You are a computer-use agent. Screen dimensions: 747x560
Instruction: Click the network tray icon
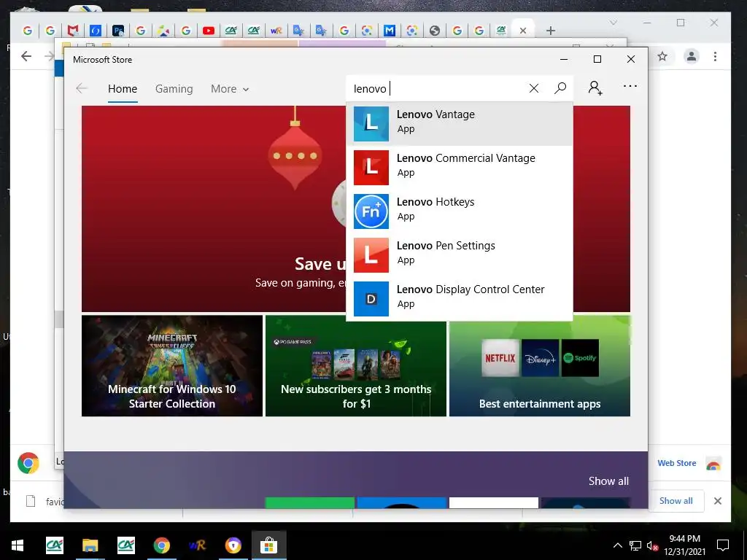635,545
